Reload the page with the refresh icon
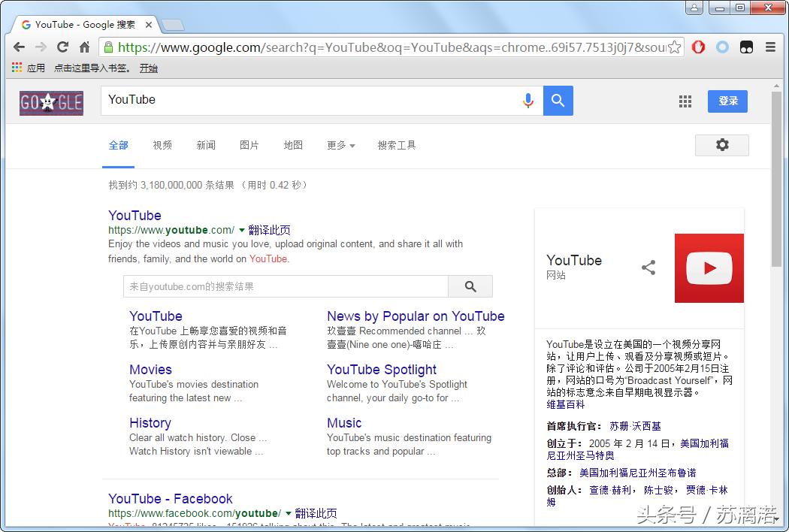Viewport: 789px width, 532px height. click(62, 47)
